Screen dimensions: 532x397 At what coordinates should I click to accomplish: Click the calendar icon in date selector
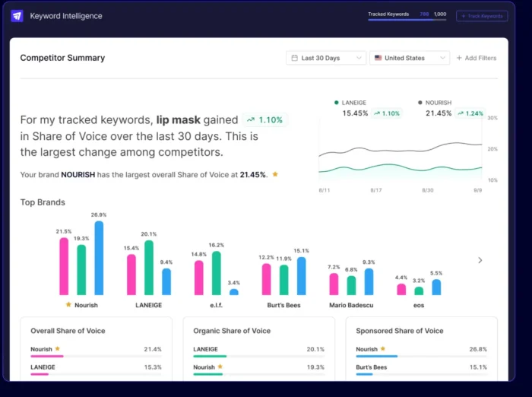295,58
